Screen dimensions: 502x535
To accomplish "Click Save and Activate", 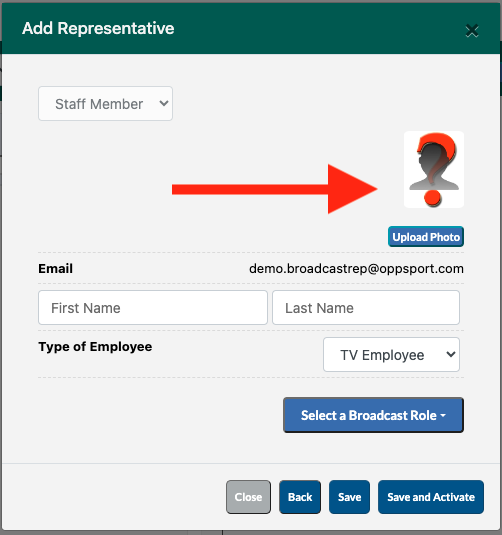I will click(x=431, y=497).
